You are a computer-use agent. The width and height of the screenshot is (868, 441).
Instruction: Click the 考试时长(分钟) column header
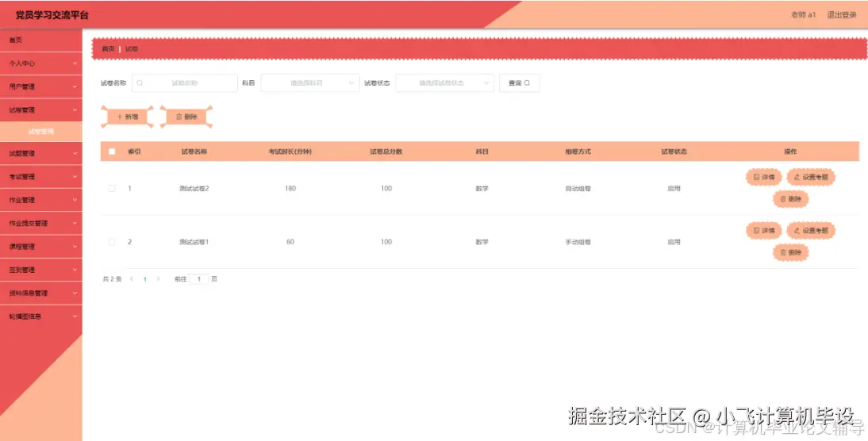(x=290, y=151)
